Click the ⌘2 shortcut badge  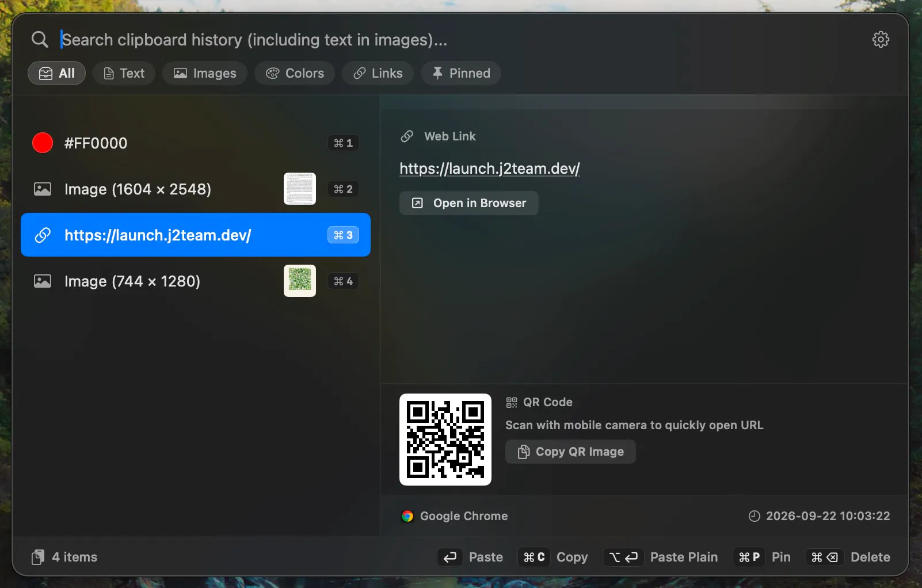tap(343, 189)
